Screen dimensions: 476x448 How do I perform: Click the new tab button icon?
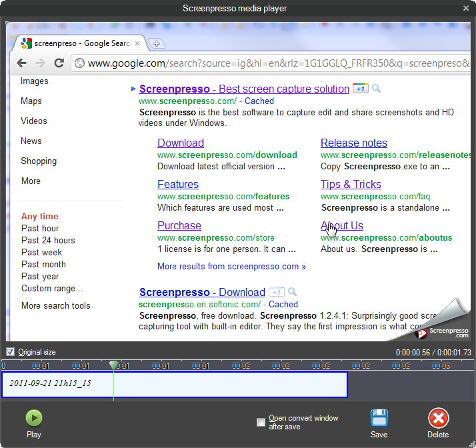[x=157, y=43]
